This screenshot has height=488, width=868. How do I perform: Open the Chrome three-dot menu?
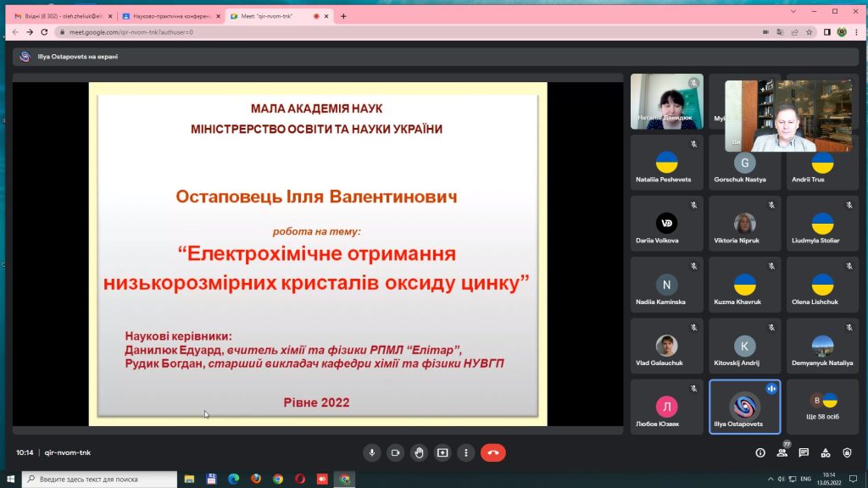pos(856,32)
